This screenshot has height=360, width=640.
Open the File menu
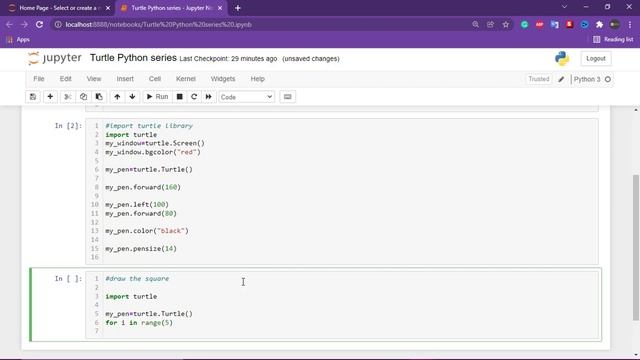tap(39, 79)
